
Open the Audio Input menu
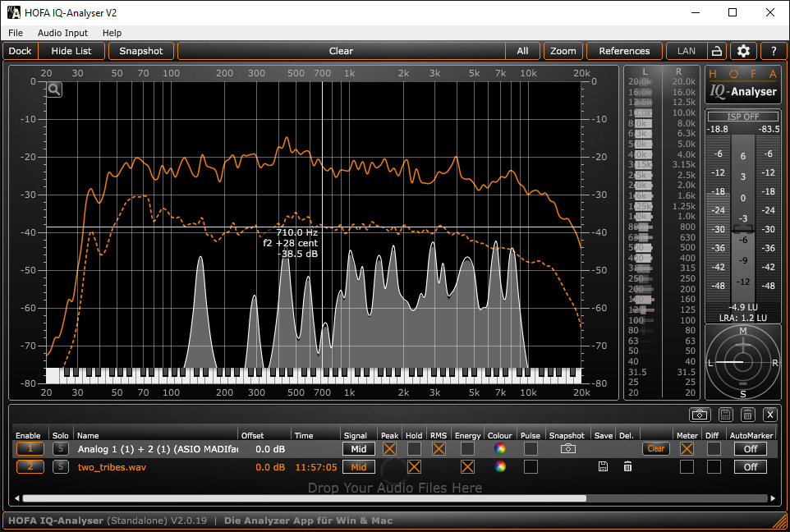[62, 33]
